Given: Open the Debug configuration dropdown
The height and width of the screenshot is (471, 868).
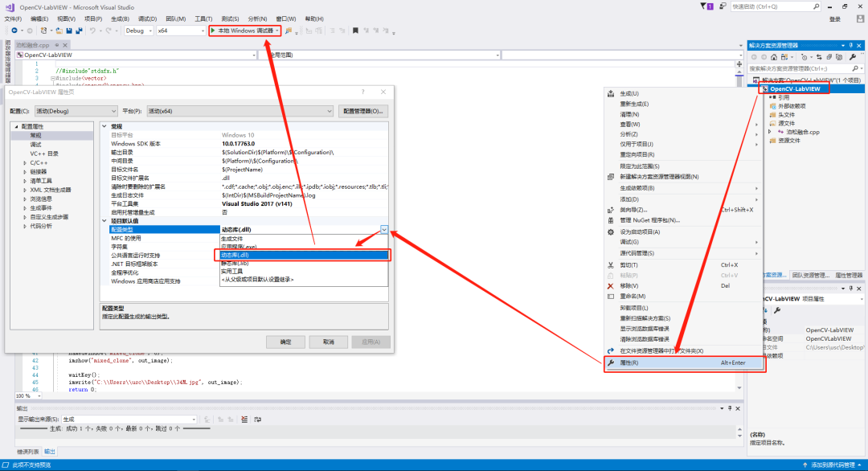Looking at the screenshot, I should click(x=149, y=31).
